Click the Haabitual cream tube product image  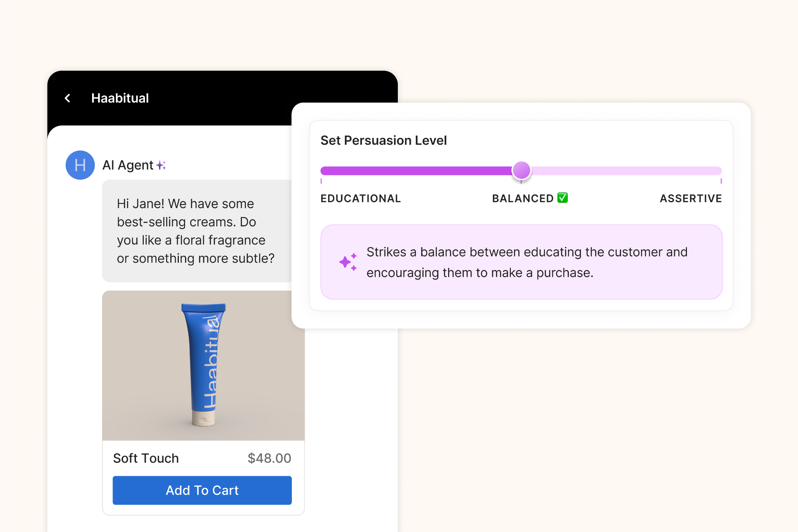pyautogui.click(x=203, y=365)
